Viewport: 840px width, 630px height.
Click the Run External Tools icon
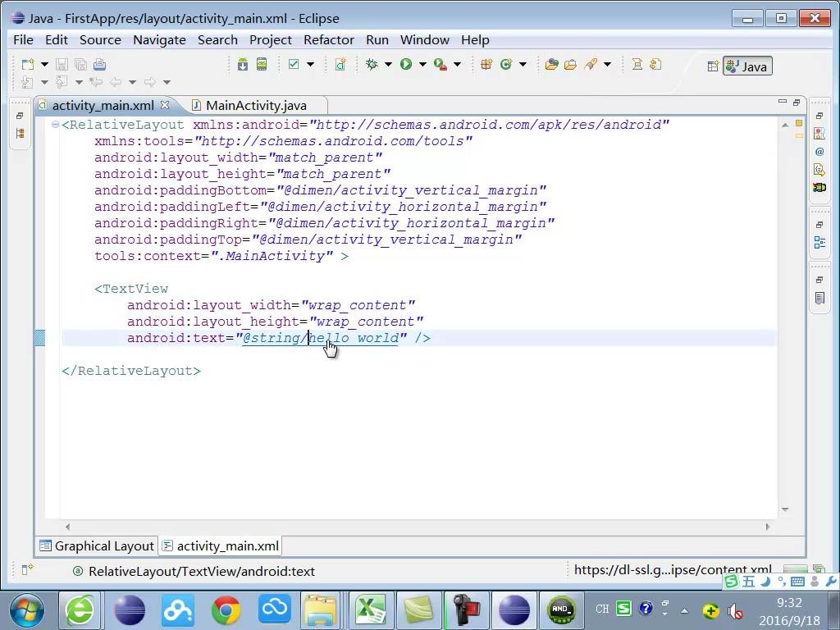[x=441, y=64]
